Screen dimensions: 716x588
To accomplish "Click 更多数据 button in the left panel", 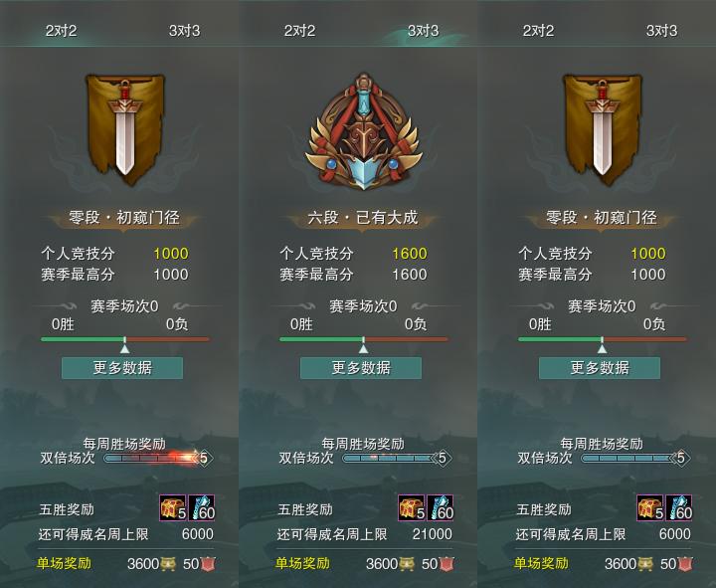I will coord(122,368).
